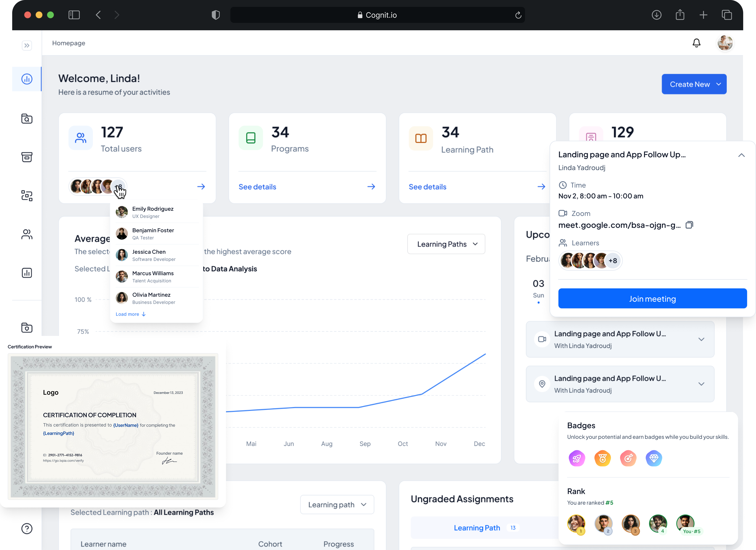This screenshot has width=756, height=550.
Task: Click the blue diamond badge
Action: point(654,459)
